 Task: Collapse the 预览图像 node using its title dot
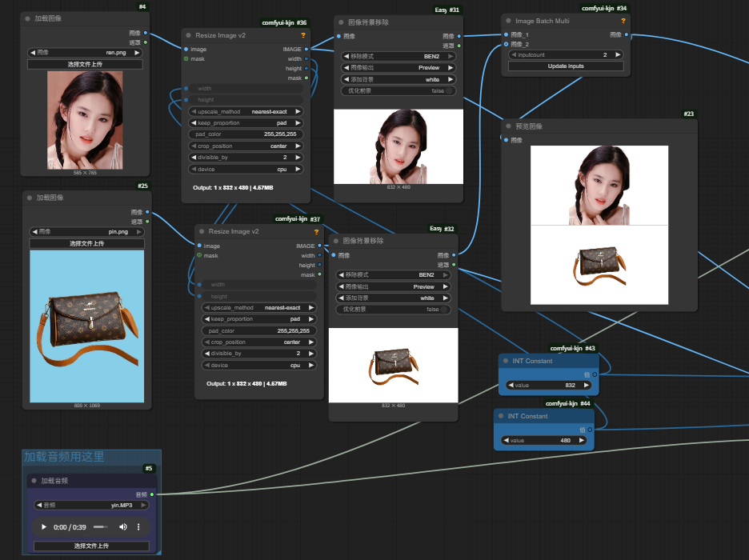tap(508, 126)
